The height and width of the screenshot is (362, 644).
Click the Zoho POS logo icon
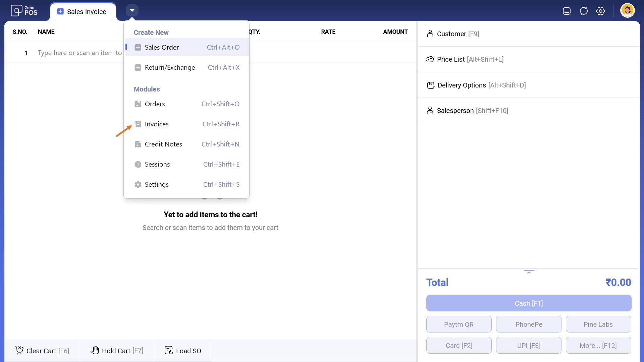pos(16,11)
